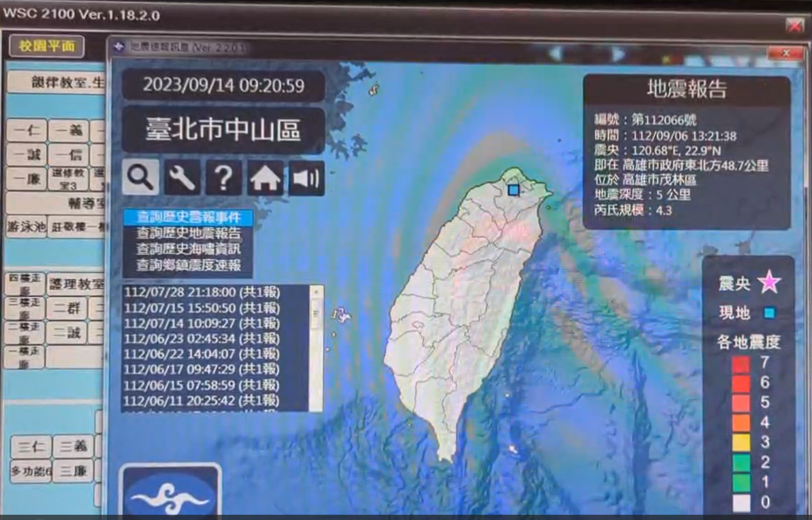Click the 2023/09/14 09:20:59 date-time display
This screenshot has height=520, width=812.
click(x=224, y=85)
